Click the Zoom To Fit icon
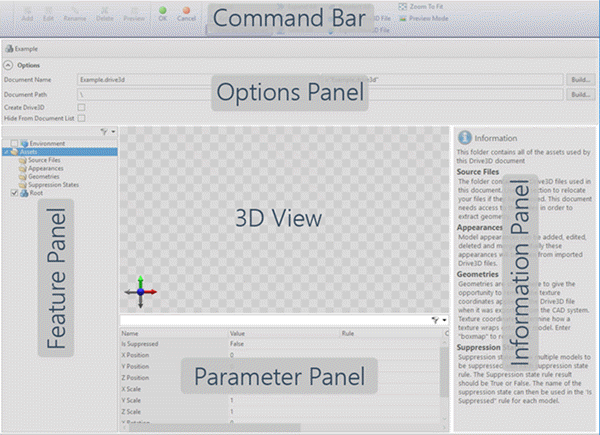 coord(401,7)
